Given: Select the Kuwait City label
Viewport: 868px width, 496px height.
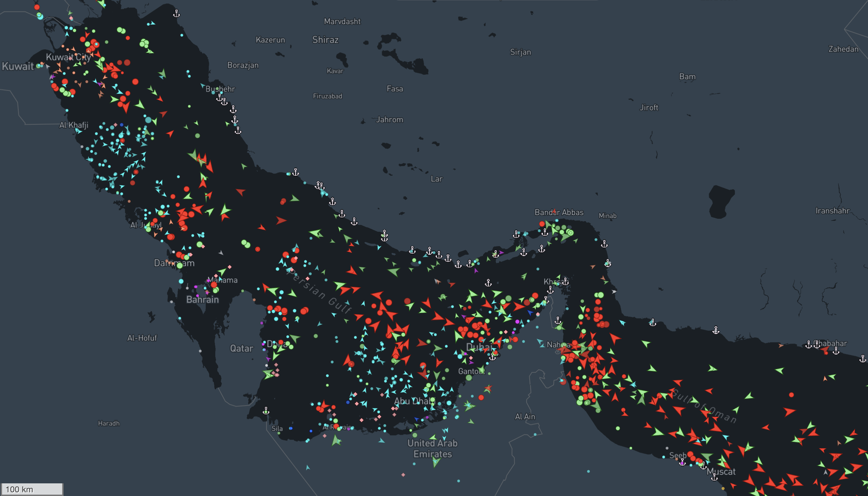Looking at the screenshot, I should tap(70, 58).
